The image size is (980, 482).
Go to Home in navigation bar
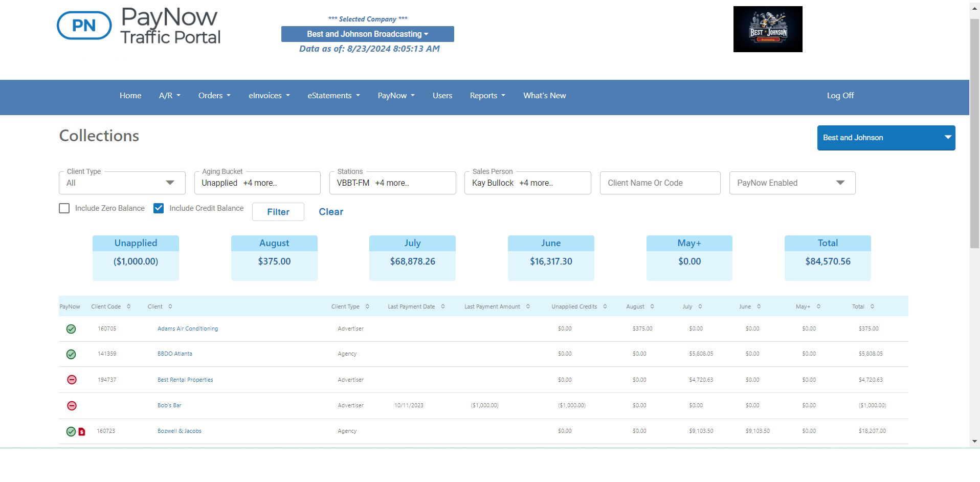[130, 96]
